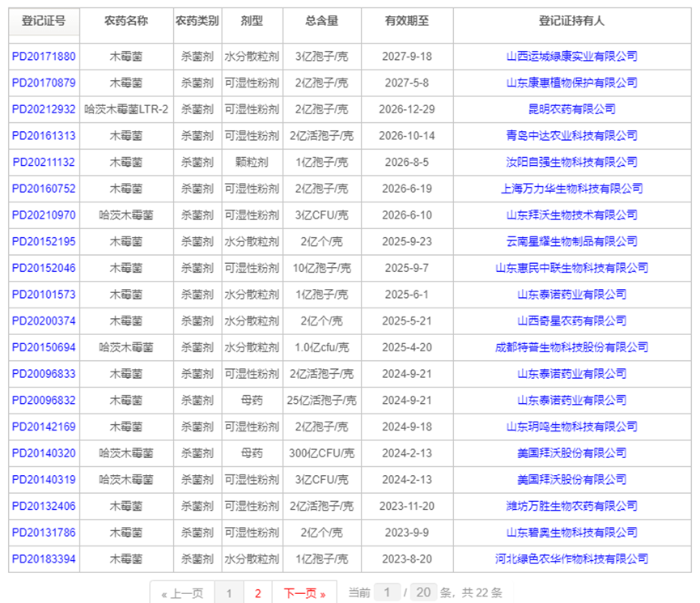
Task: Open registration link PD20200374
Action: pos(44,321)
